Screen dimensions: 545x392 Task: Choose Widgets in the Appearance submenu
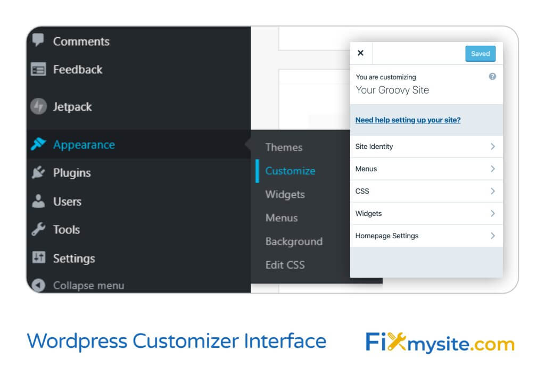tap(285, 195)
